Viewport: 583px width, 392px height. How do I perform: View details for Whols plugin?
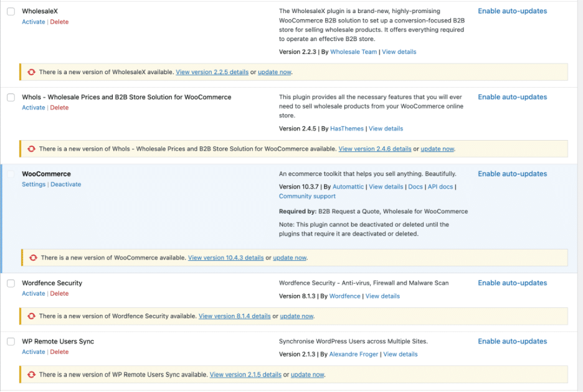pyautogui.click(x=386, y=129)
